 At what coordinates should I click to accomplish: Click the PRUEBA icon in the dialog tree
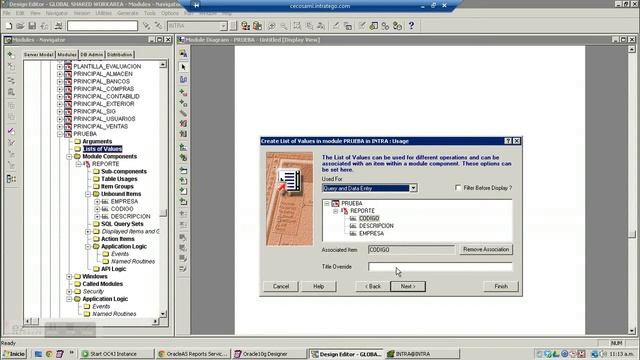coord(335,203)
